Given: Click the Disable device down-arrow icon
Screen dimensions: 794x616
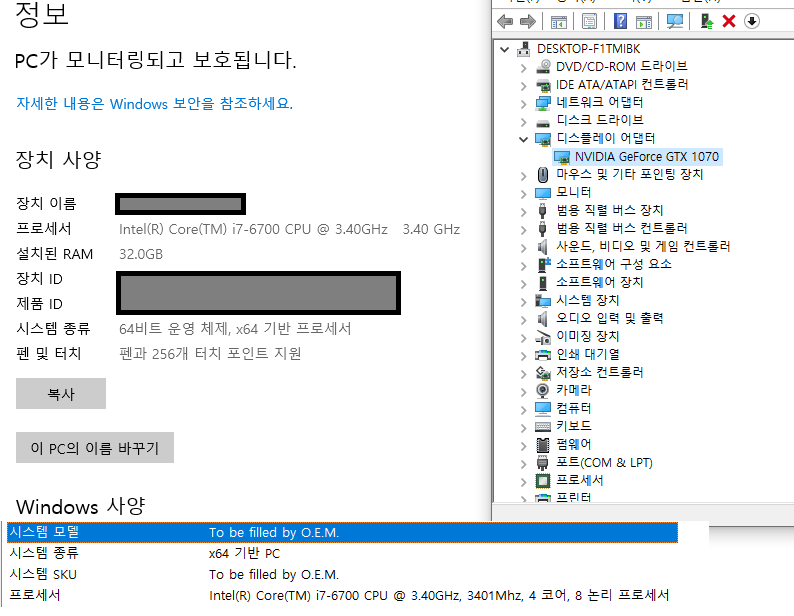Looking at the screenshot, I should [x=752, y=21].
